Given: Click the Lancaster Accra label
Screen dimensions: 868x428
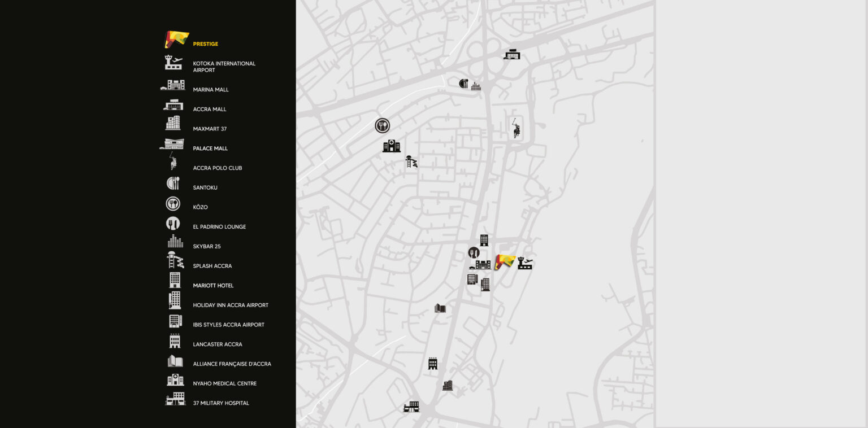Looking at the screenshot, I should click(218, 344).
